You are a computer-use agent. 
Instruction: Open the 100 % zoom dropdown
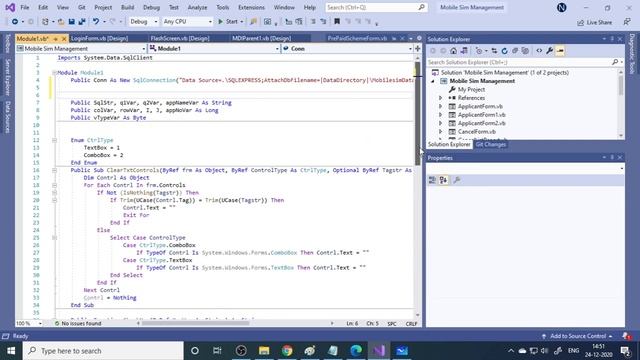(29, 323)
